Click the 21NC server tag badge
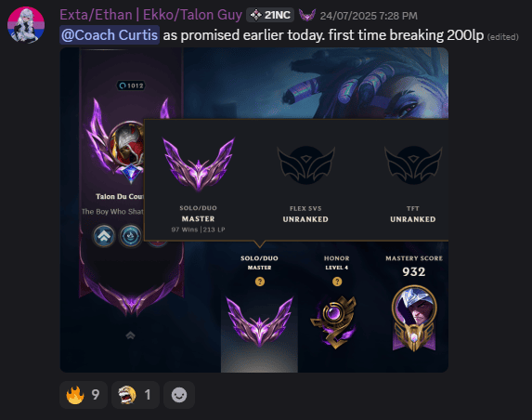Screen dimensions: 532x420 (270, 15)
